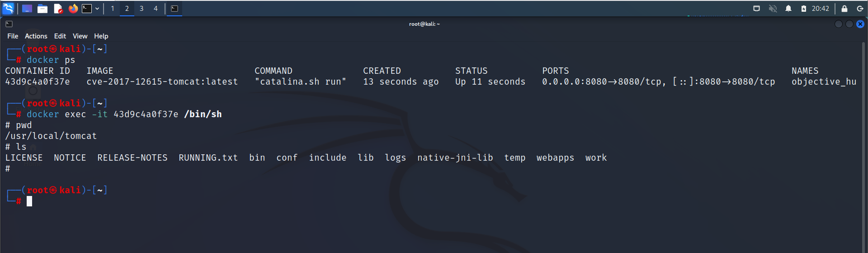
Task: Open the 20:42 clock in the panel
Action: pyautogui.click(x=821, y=9)
